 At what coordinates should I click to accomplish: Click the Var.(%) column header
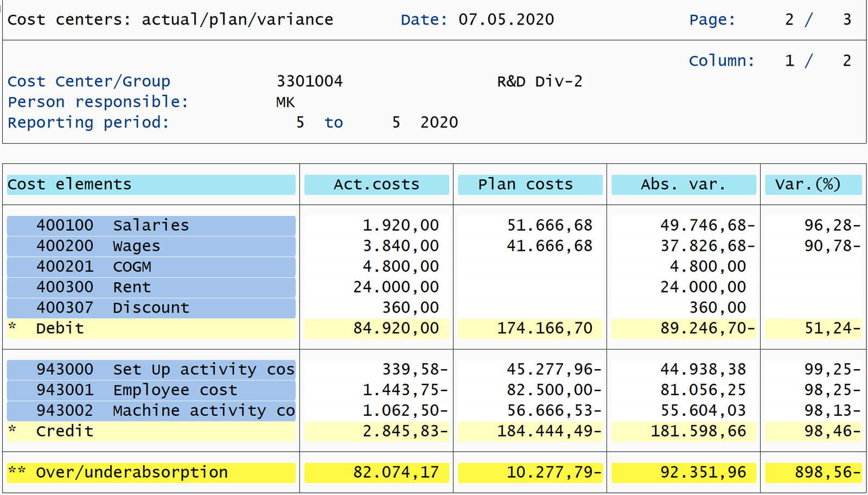813,185
